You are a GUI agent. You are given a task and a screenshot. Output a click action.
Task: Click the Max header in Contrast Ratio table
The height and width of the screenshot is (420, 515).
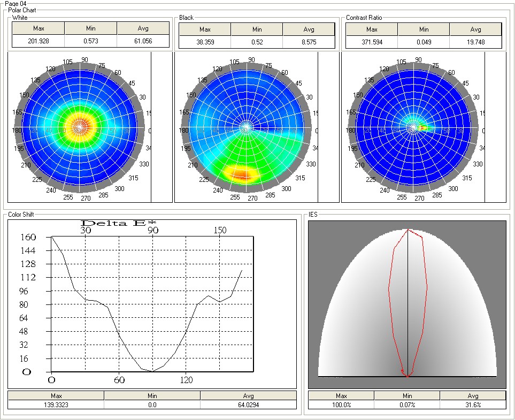[372, 29]
